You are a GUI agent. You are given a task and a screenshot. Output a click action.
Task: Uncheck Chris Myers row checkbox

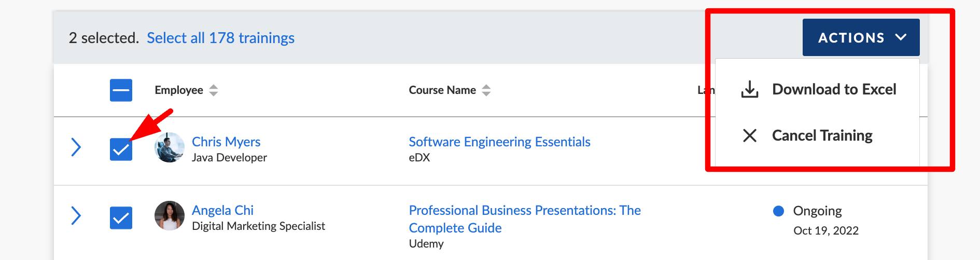click(121, 149)
